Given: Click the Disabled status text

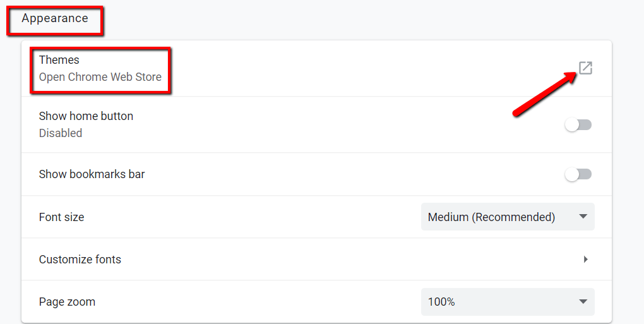Looking at the screenshot, I should tap(61, 133).
